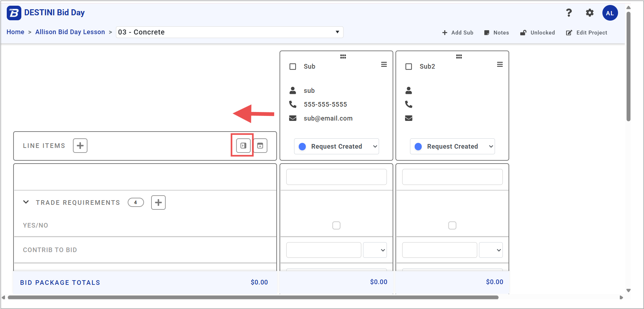Screen dimensions: 644x309
Task: Click the blue status dot for Sub
Action: coord(302,146)
